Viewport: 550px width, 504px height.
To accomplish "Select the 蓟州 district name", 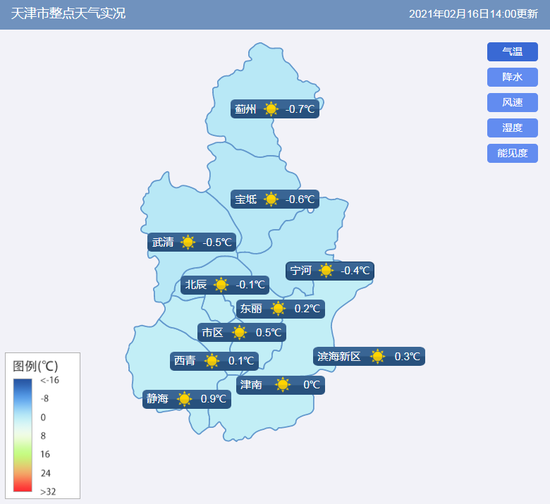I will pyautogui.click(x=245, y=109).
